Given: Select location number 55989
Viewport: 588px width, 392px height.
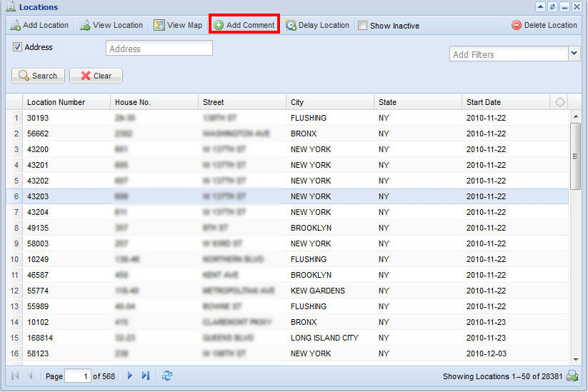Looking at the screenshot, I should click(38, 306).
